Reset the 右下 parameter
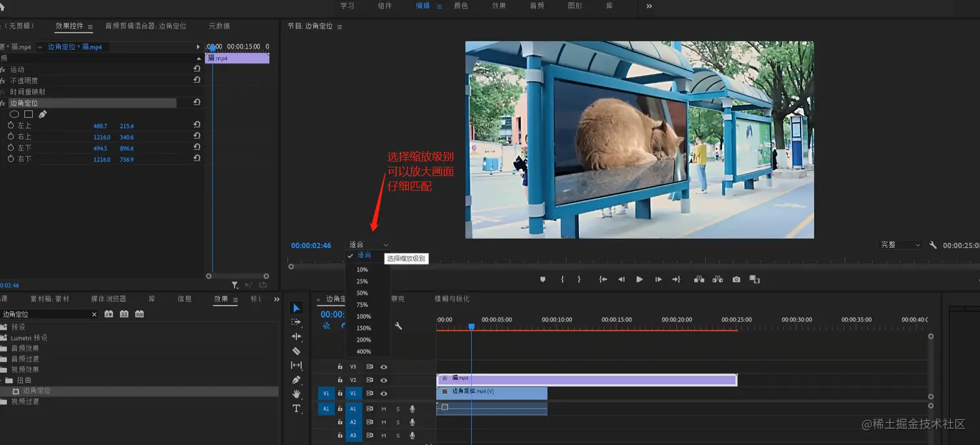 tap(197, 158)
